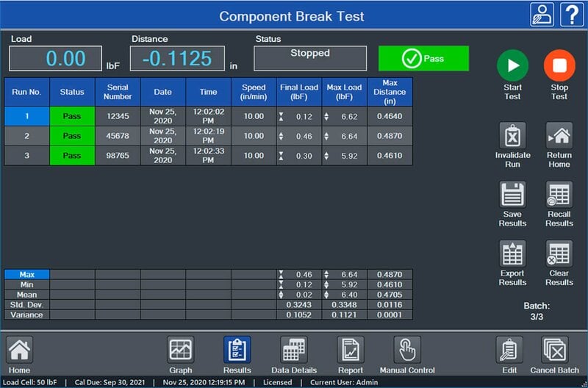Open help via question mark icon

pos(572,15)
